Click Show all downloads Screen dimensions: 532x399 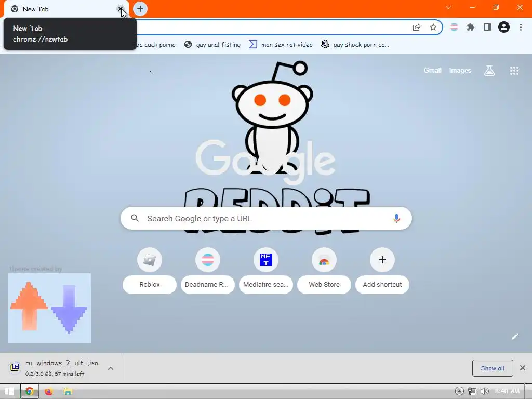click(493, 368)
